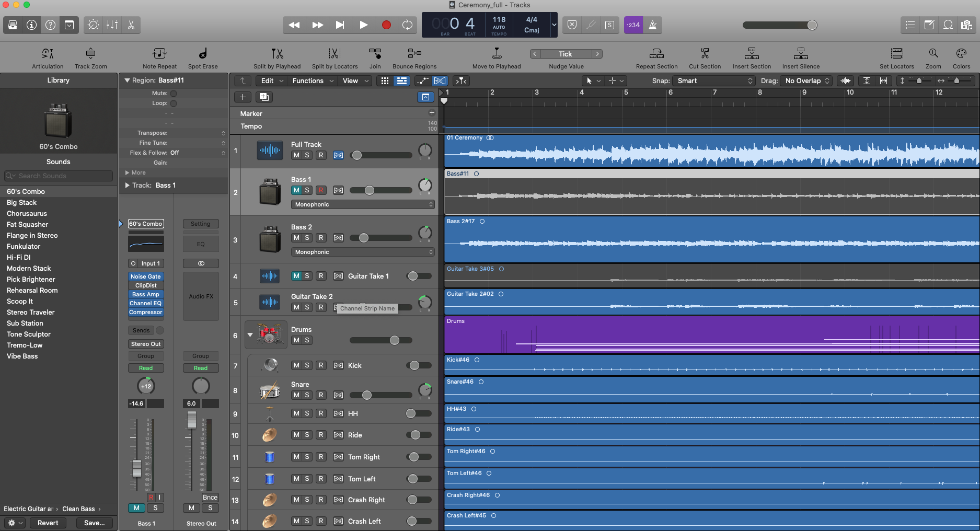
Task: Click Split by Playhead tool
Action: point(277,58)
